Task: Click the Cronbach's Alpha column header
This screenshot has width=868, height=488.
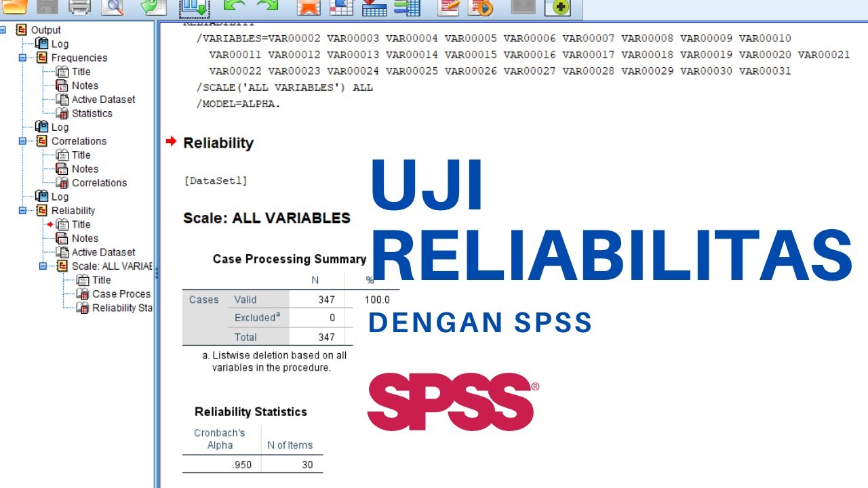Action: pyautogui.click(x=220, y=439)
